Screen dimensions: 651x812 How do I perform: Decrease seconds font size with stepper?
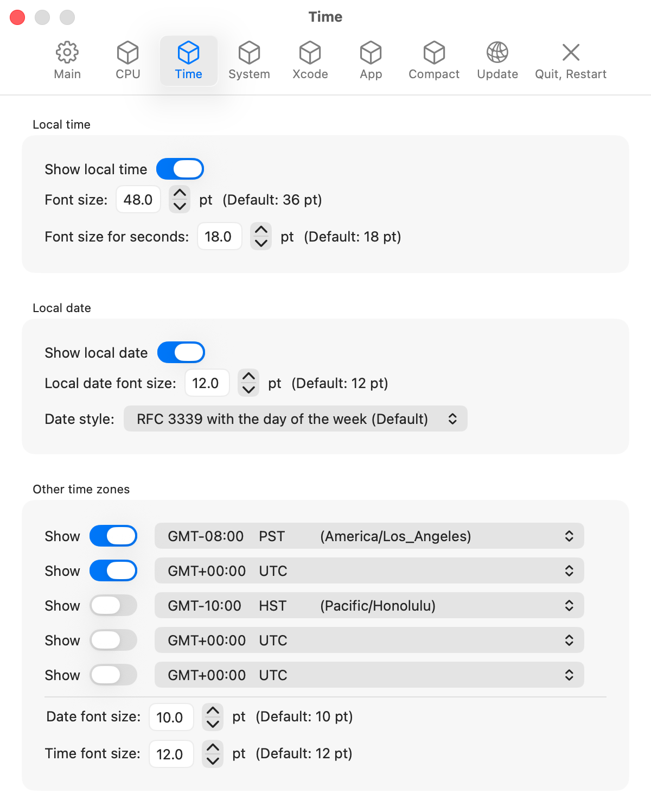pos(261,243)
